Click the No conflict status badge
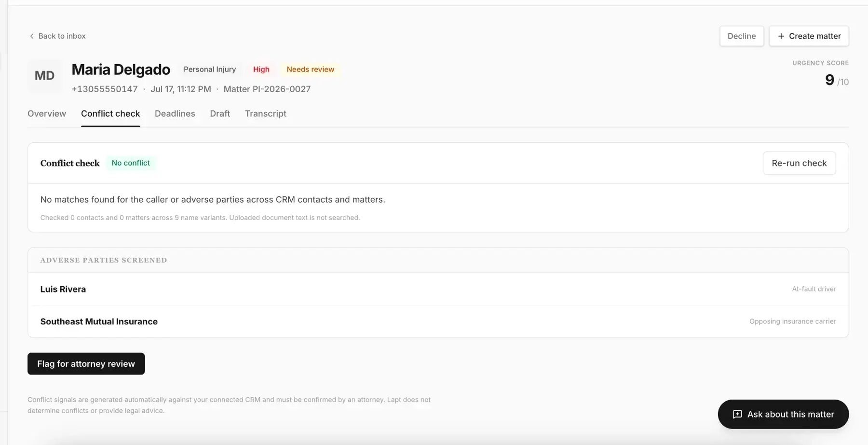This screenshot has width=868, height=445. click(x=131, y=163)
